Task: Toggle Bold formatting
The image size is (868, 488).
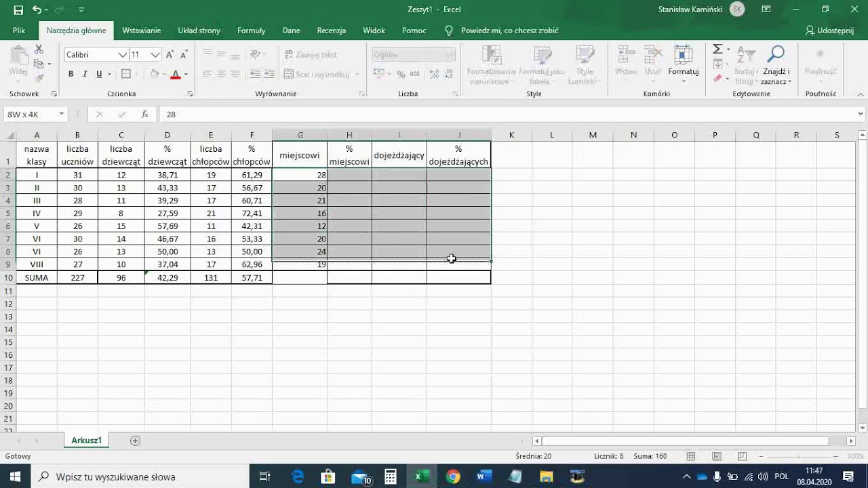Action: [x=71, y=74]
